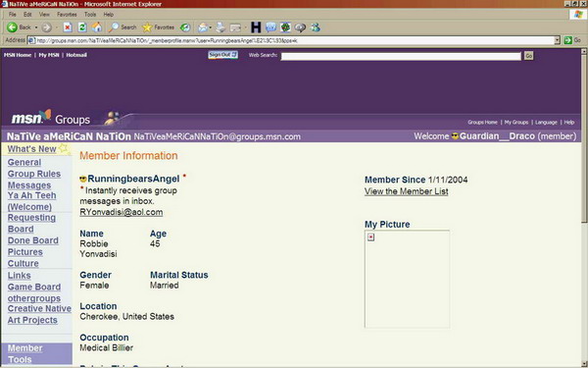This screenshot has width=588, height=368.
Task: Open the Mail button dropdown arrow
Action: (211, 27)
